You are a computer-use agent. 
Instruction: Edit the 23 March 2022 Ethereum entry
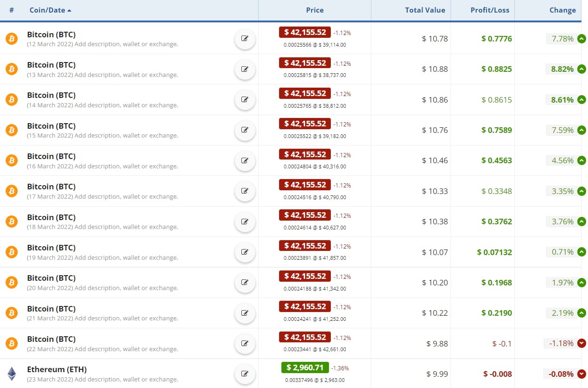pos(245,374)
